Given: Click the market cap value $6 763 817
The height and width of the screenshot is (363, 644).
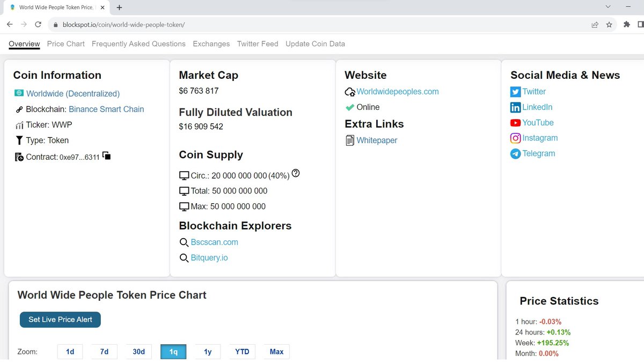Looking at the screenshot, I should pyautogui.click(x=199, y=91).
